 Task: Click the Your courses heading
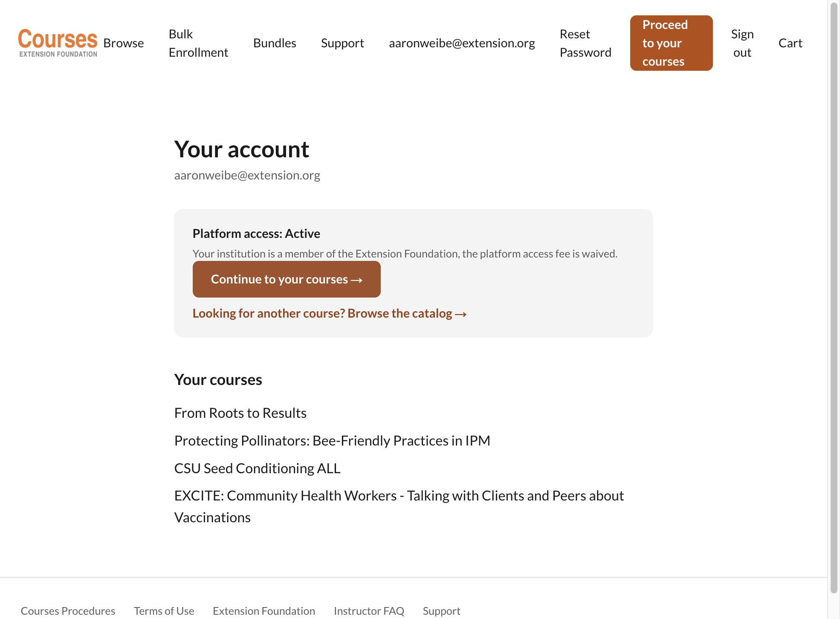point(218,380)
